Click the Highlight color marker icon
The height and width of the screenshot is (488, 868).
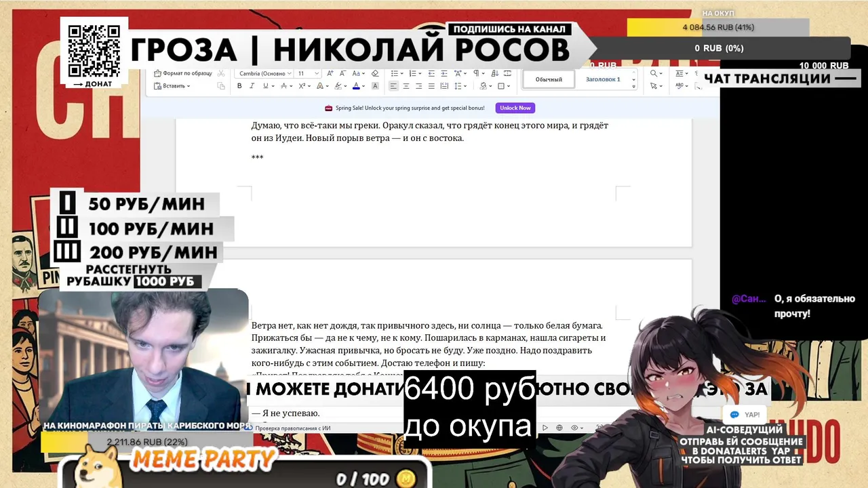[x=338, y=86]
